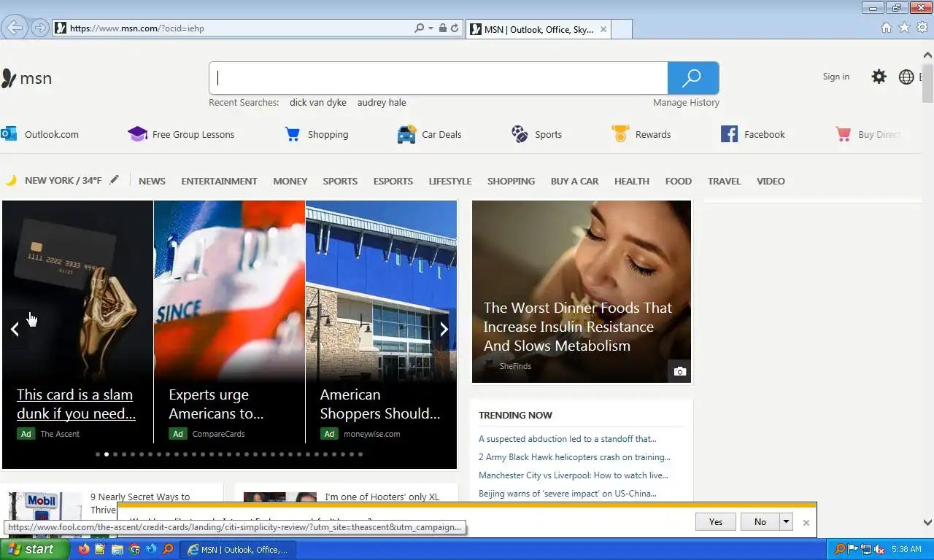The height and width of the screenshot is (560, 934).
Task: Open the MONEY section
Action: pyautogui.click(x=290, y=181)
